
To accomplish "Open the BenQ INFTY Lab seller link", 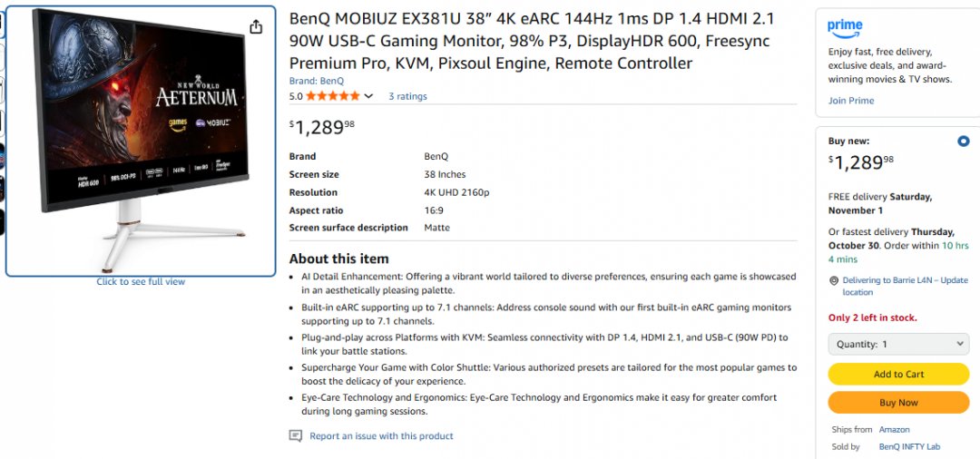I will click(909, 446).
